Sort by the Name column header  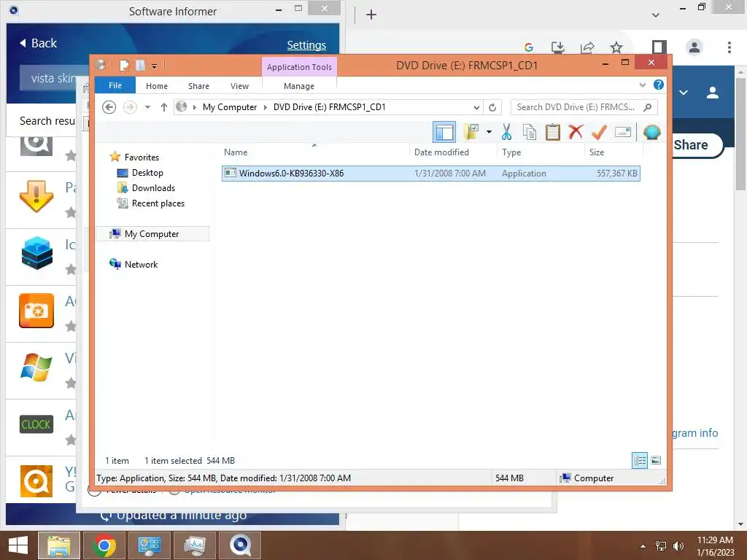click(314, 152)
